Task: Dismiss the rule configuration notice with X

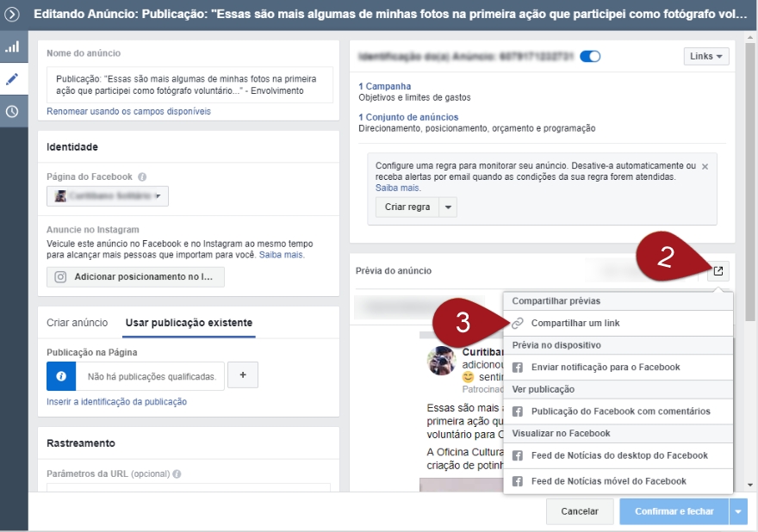Action: (x=705, y=166)
